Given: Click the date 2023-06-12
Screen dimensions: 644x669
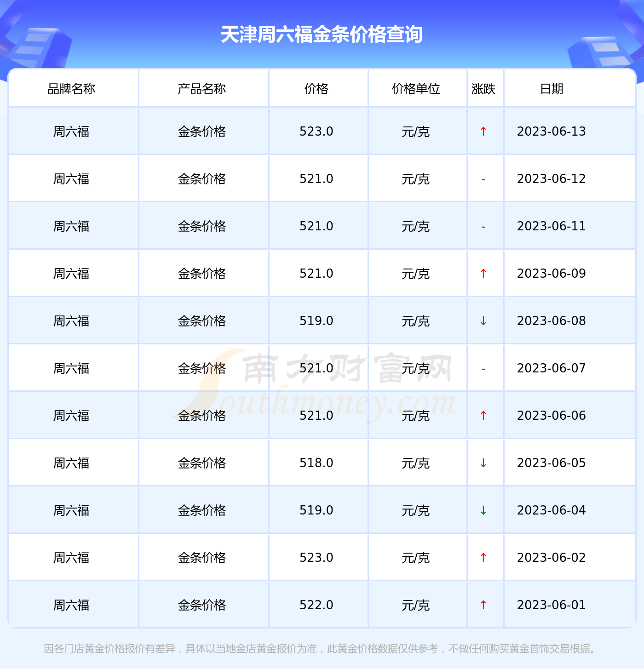Looking at the screenshot, I should pyautogui.click(x=552, y=179).
